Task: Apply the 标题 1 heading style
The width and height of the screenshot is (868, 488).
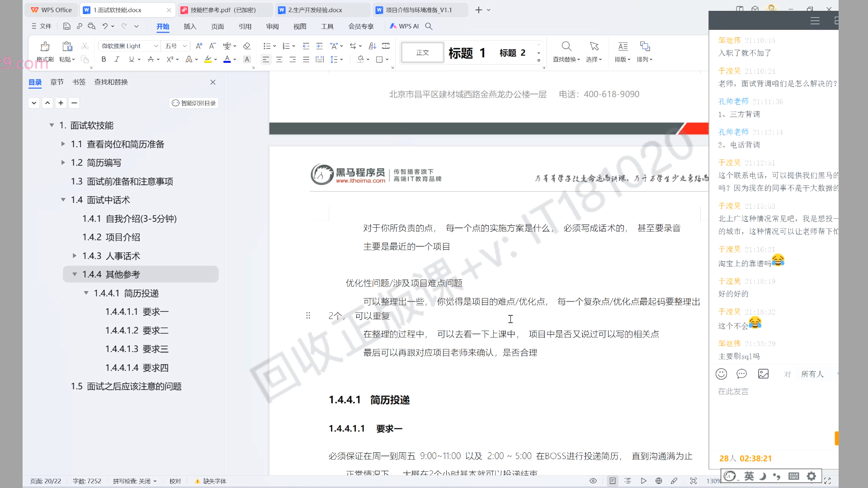Action: (467, 53)
